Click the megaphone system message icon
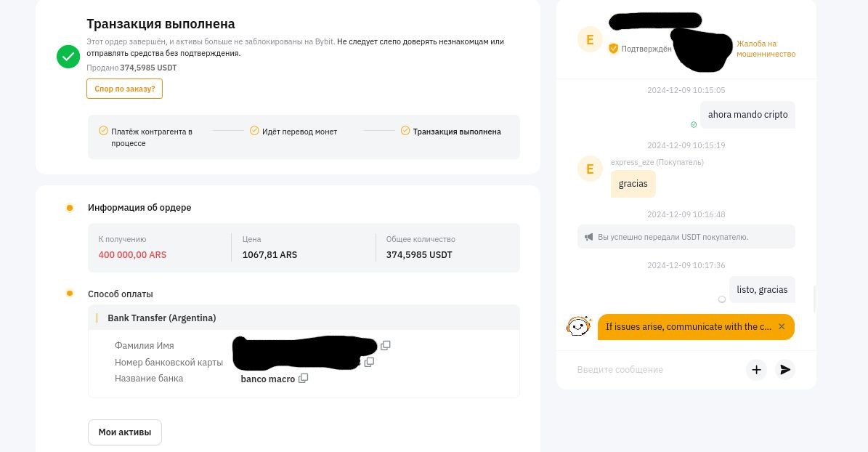 (x=588, y=237)
